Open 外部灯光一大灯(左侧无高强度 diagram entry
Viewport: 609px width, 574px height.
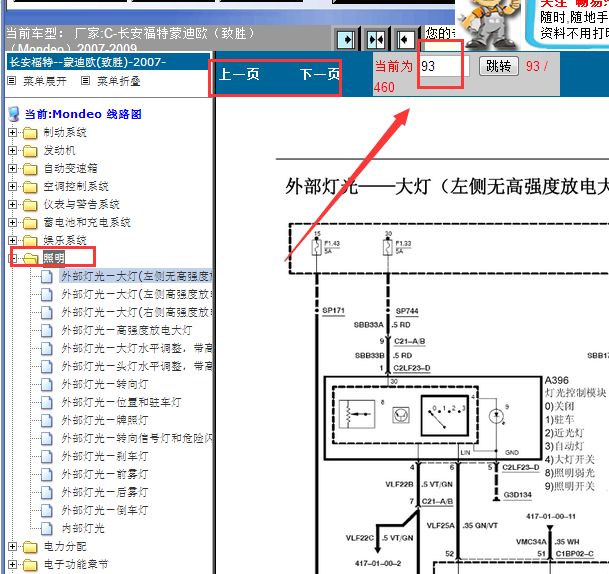tap(136, 277)
